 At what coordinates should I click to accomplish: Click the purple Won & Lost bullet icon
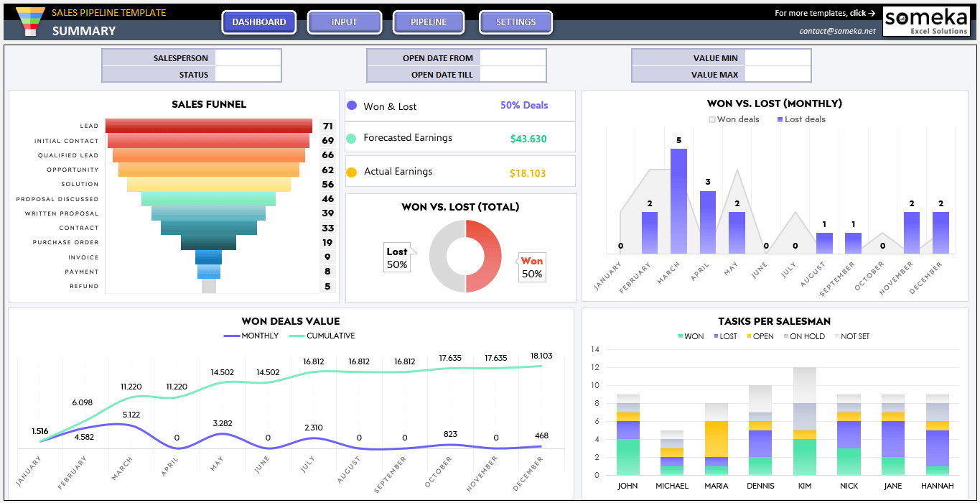[352, 106]
